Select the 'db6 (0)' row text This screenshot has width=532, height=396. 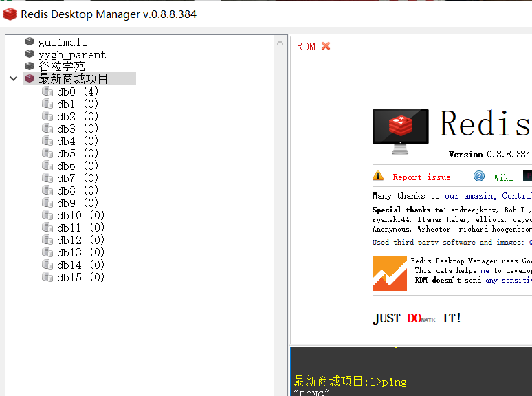78,166
